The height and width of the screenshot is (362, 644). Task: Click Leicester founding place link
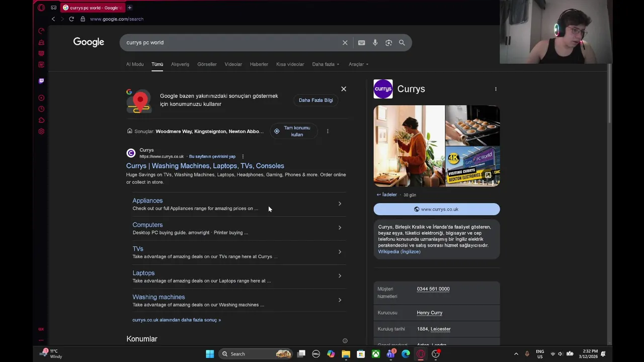pyautogui.click(x=441, y=329)
